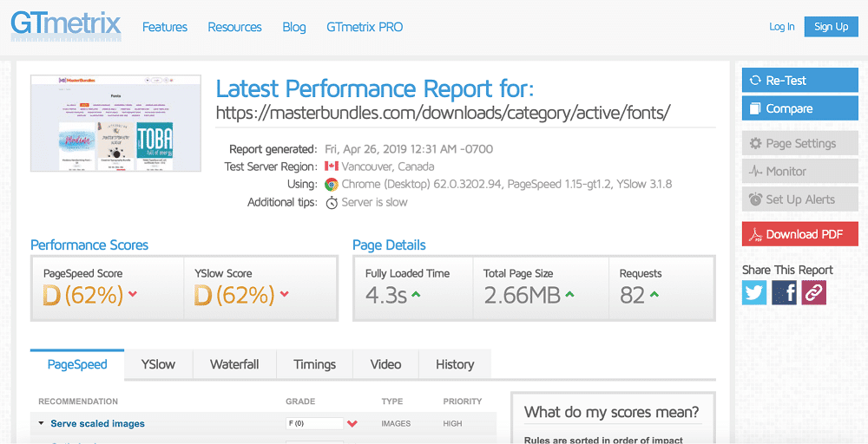The height and width of the screenshot is (444, 868).
Task: Open the Features menu
Action: pyautogui.click(x=165, y=27)
